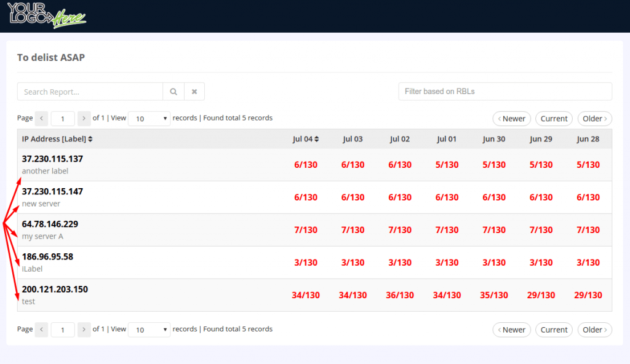Click the Newer button
This screenshot has width=630, height=364.
pyautogui.click(x=511, y=118)
